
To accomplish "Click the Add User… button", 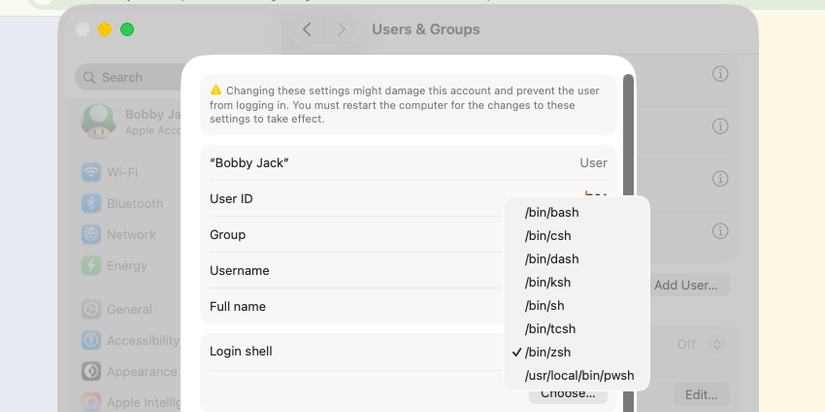I will 686,285.
